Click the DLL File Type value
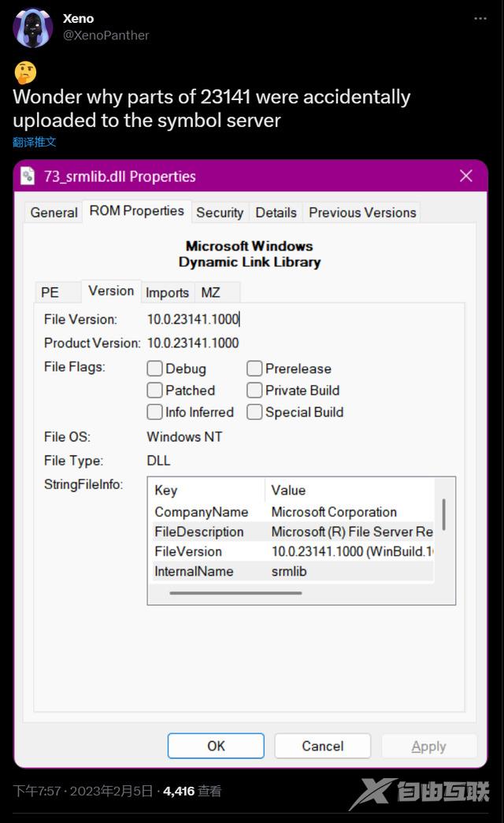The height and width of the screenshot is (823, 504). pyautogui.click(x=158, y=460)
